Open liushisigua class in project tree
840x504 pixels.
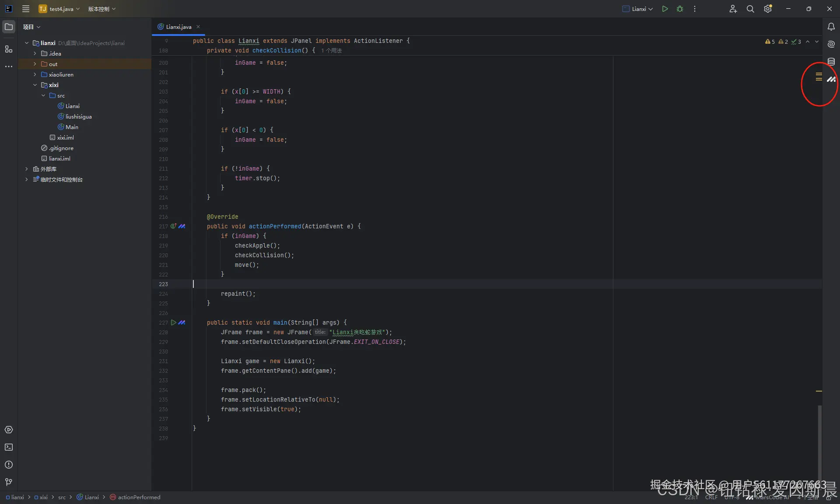78,116
